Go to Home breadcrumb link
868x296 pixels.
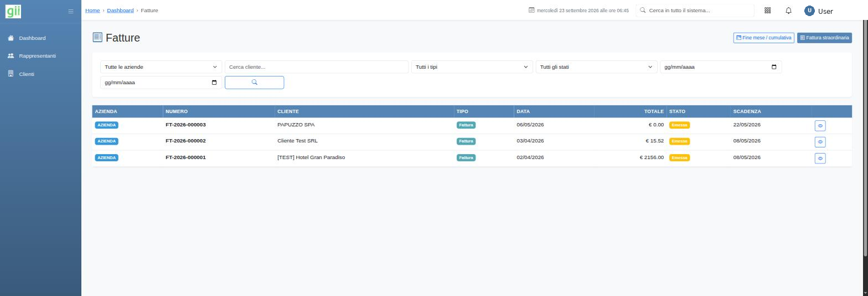[x=92, y=11]
